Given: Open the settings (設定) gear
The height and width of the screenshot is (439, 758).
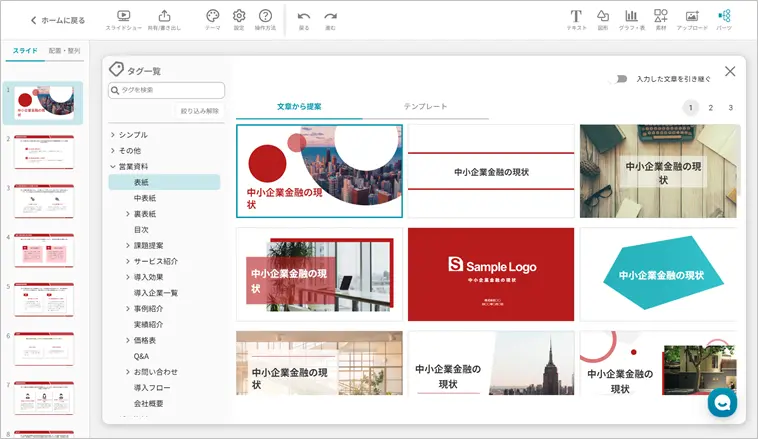Looking at the screenshot, I should [x=239, y=20].
